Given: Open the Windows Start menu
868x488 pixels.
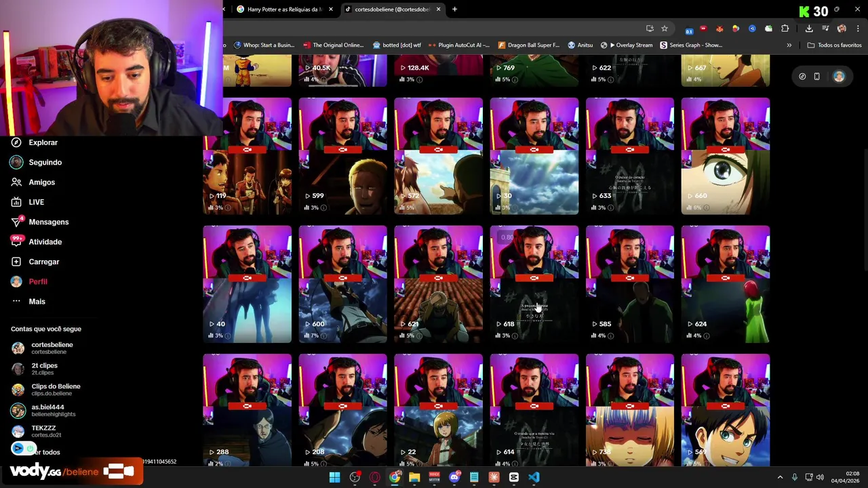Looking at the screenshot, I should click(x=334, y=477).
